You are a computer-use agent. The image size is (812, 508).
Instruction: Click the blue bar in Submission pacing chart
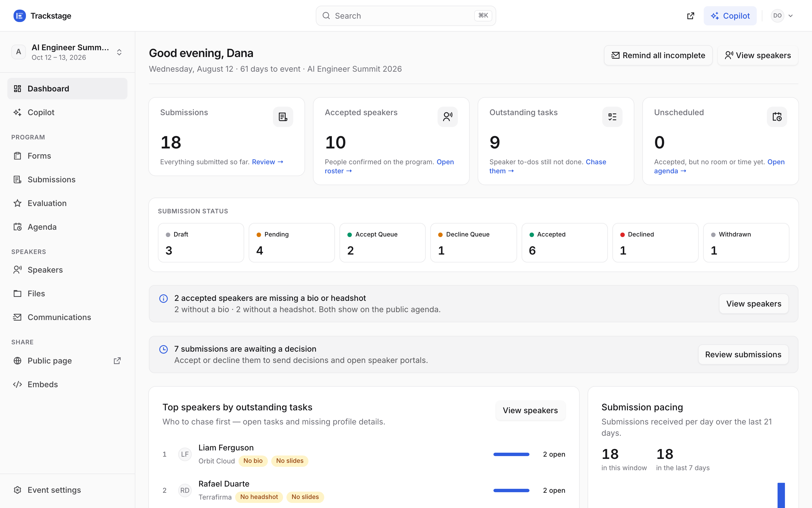click(x=781, y=495)
